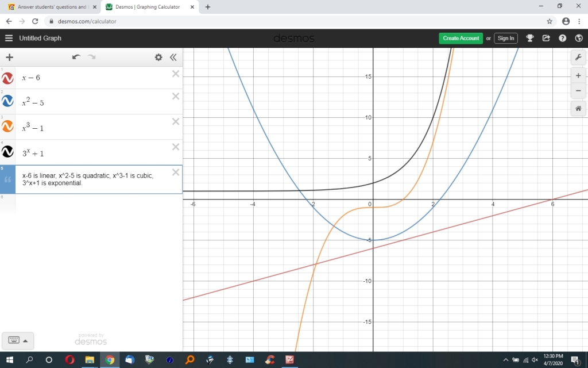
Task: Show hidden system tray icons
Action: pos(505,360)
